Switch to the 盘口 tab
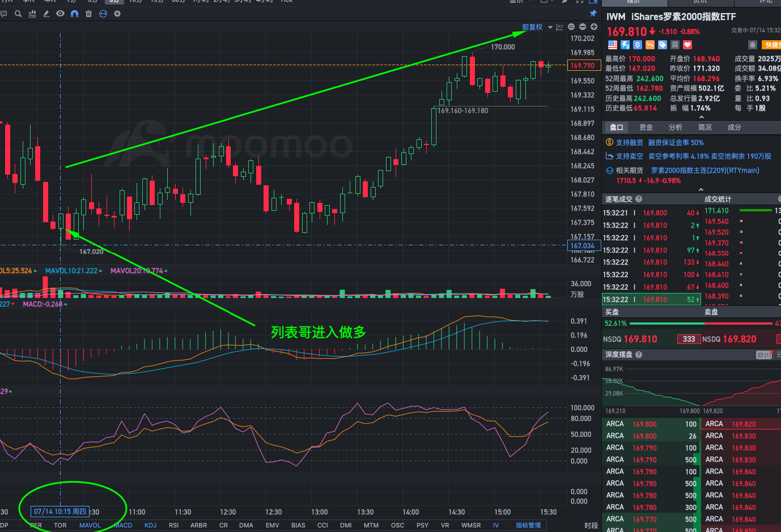The width and height of the screenshot is (781, 532). click(x=617, y=127)
